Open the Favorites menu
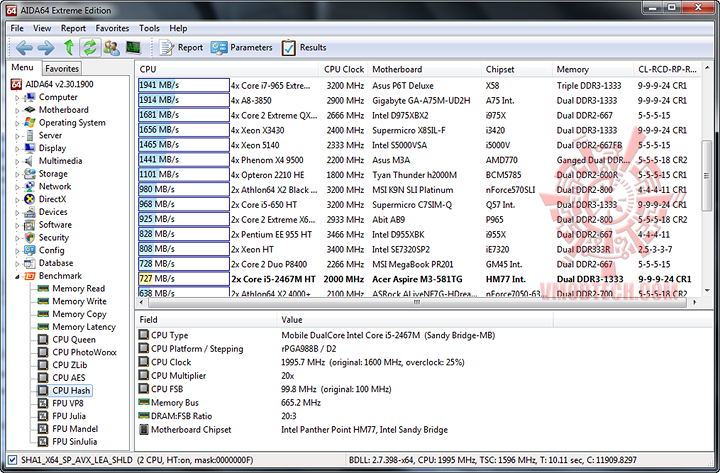The width and height of the screenshot is (720, 473). [112, 28]
